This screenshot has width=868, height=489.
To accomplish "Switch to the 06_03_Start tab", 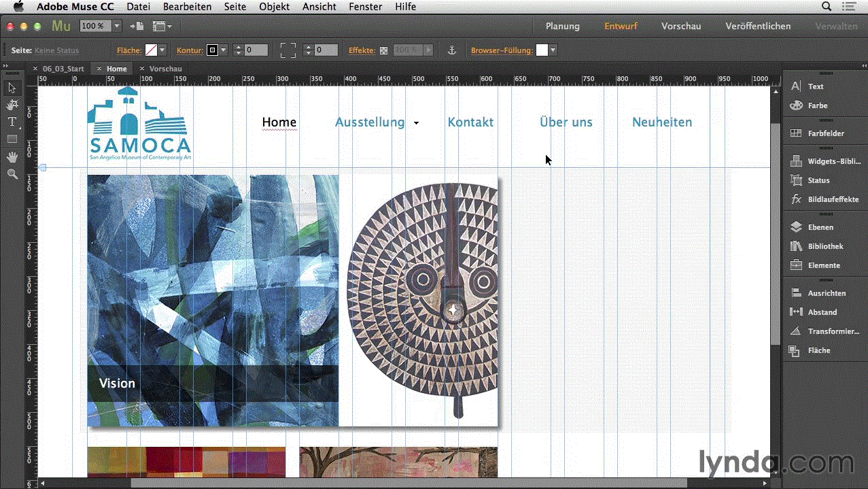I will coord(63,69).
